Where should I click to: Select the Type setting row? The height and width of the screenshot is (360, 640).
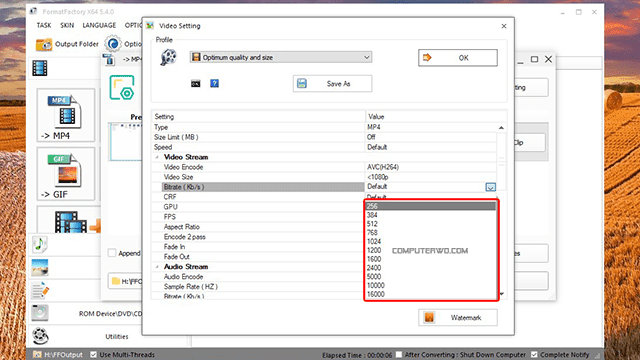click(x=324, y=127)
